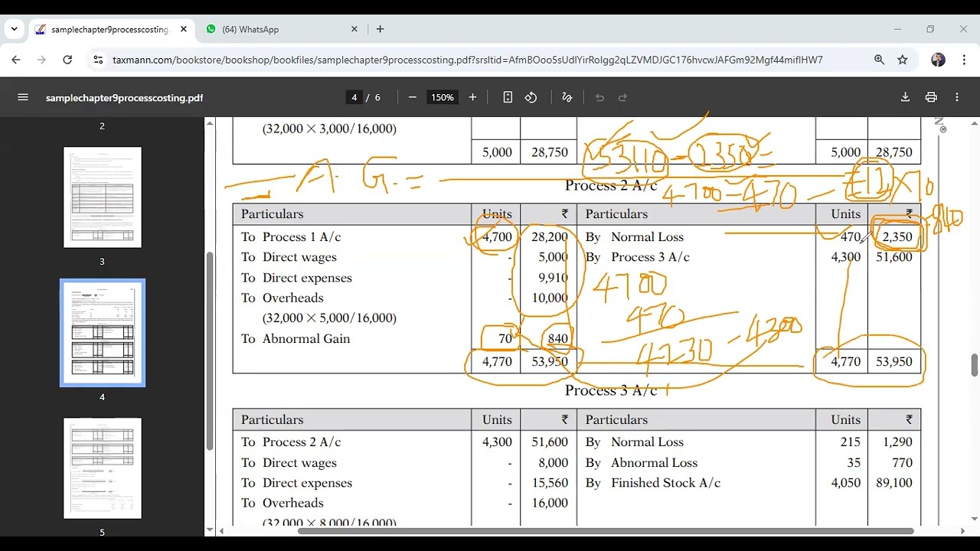Edit the PDF page number field

click(x=354, y=97)
